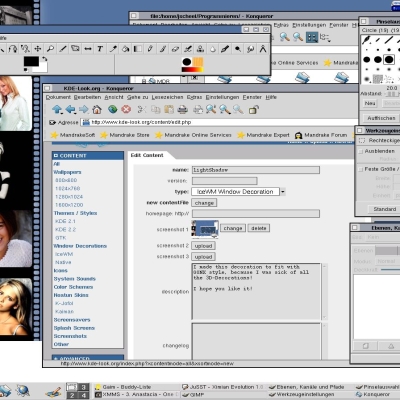
Task: Open Mandrake Store bookmark in KDE-Look Konqueror
Action: (125, 135)
